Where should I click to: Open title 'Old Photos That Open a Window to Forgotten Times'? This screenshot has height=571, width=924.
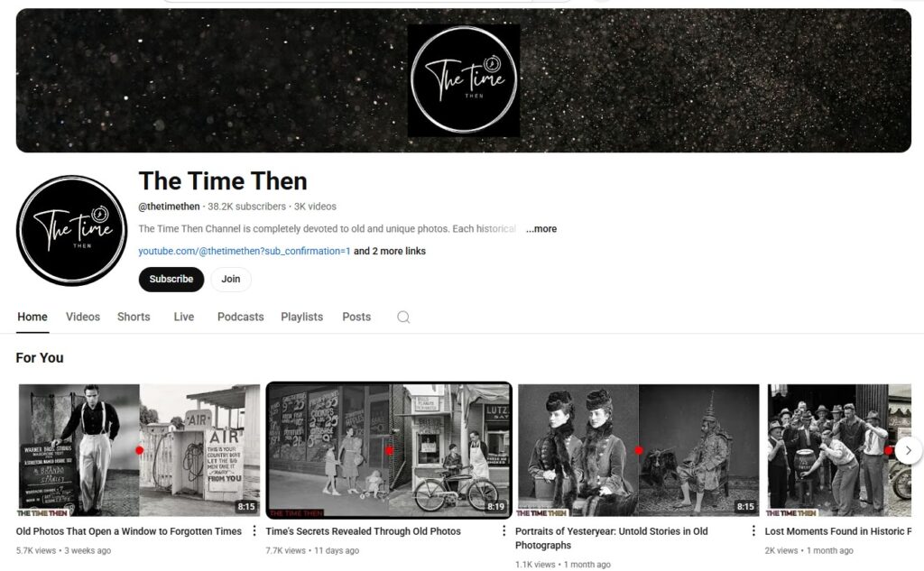click(129, 531)
